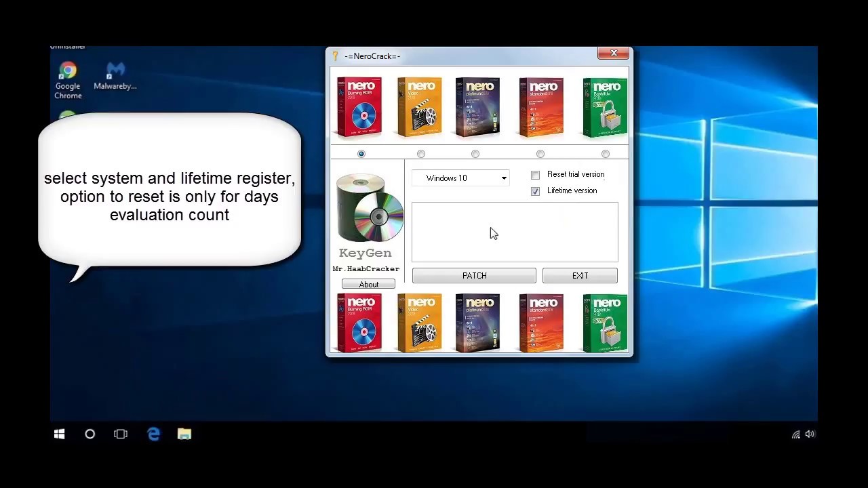Click the Cortana circle on the taskbar
868x488 pixels.
[x=90, y=434]
